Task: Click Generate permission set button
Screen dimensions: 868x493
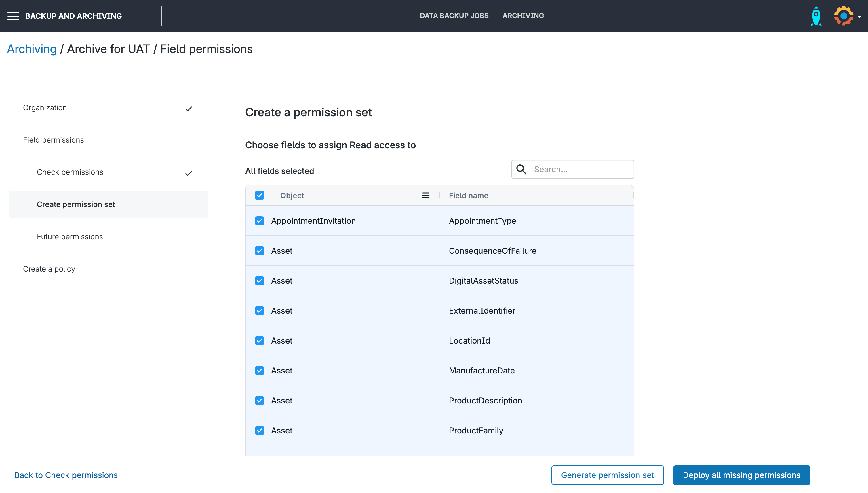Action: (607, 475)
